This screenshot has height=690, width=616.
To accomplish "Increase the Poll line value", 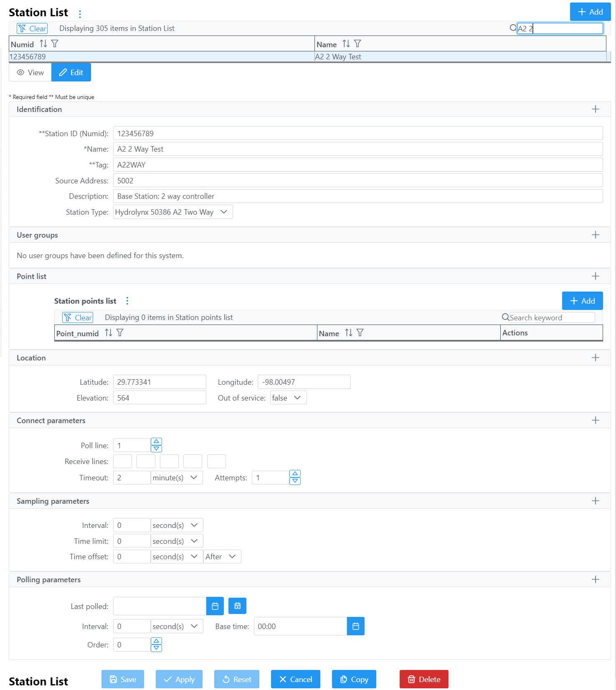I will [x=156, y=441].
